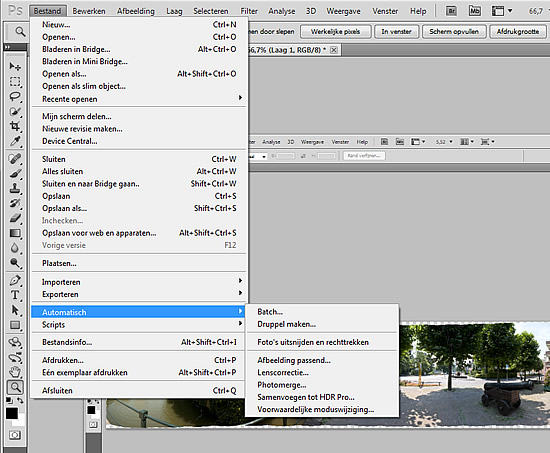Select the Clone Stamp tool

point(15,189)
